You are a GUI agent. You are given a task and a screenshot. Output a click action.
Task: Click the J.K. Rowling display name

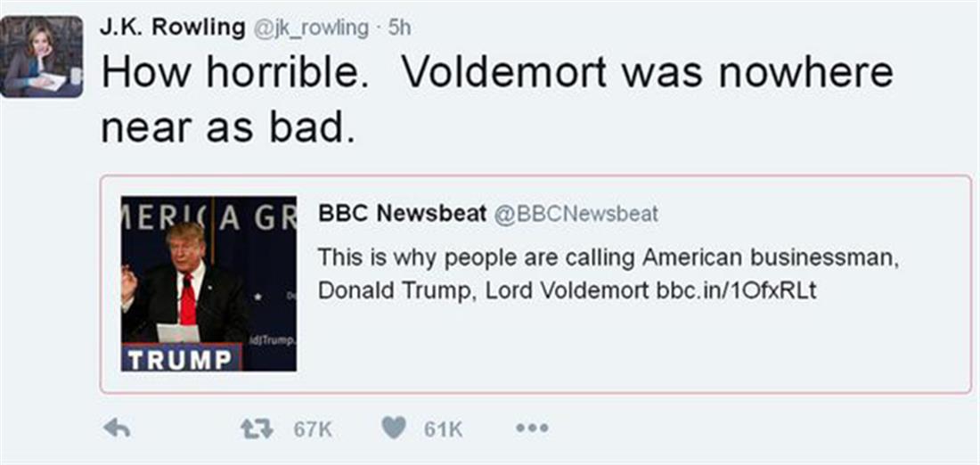pos(173,28)
